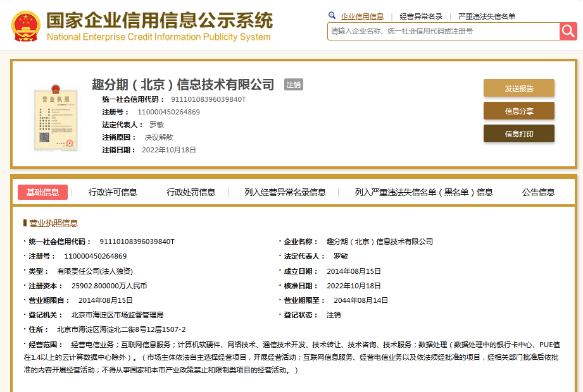Click the 信息打印 button
This screenshot has height=392, width=583.
[x=518, y=133]
